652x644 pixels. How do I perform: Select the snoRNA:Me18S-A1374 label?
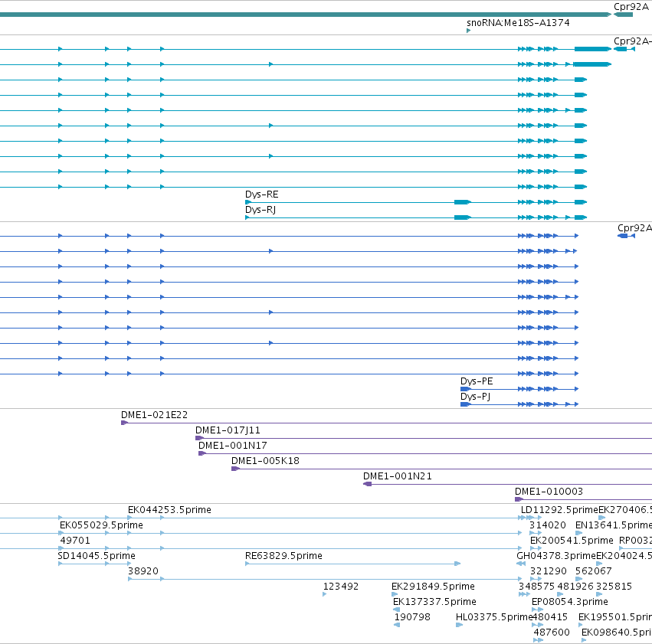point(518,23)
